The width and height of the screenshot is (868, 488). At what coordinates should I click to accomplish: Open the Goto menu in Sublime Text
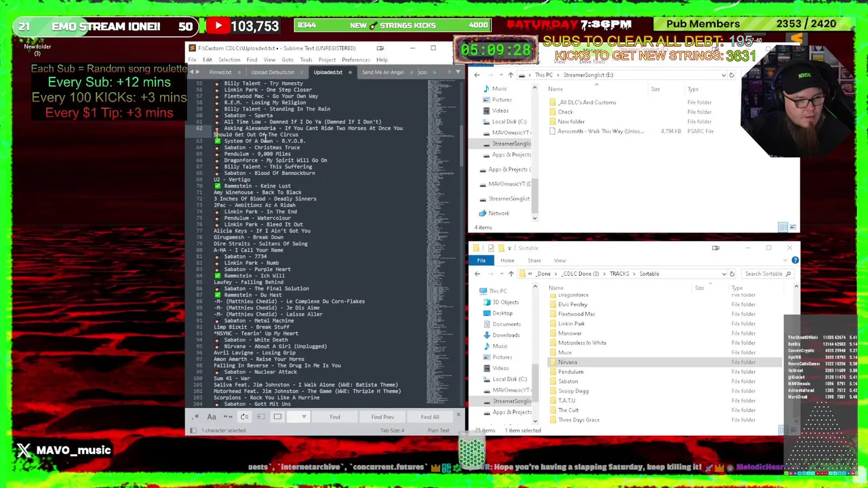(x=288, y=60)
